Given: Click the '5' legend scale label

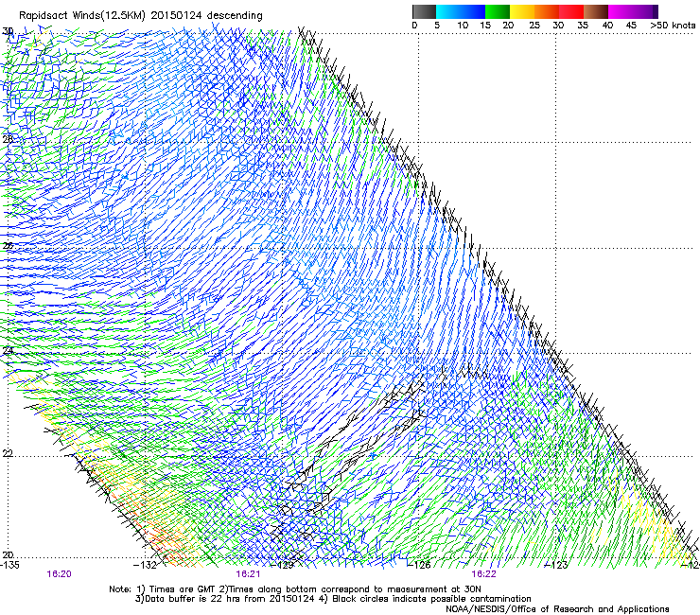Looking at the screenshot, I should (437, 26).
